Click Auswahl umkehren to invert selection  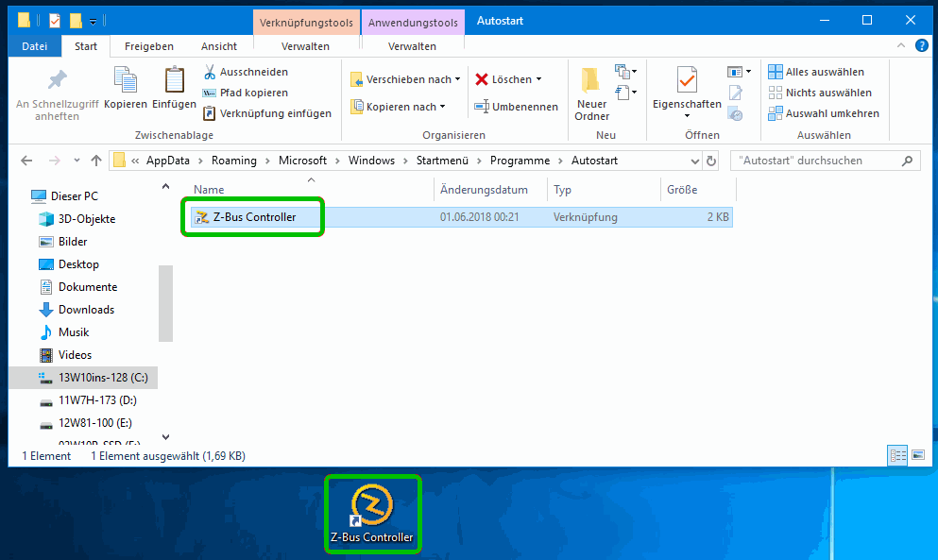(824, 113)
